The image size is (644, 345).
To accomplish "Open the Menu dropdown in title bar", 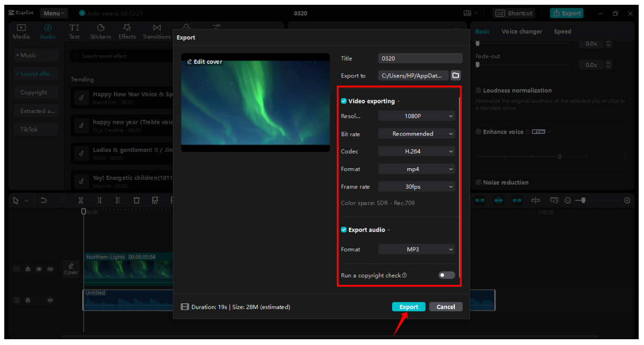I will (x=55, y=13).
